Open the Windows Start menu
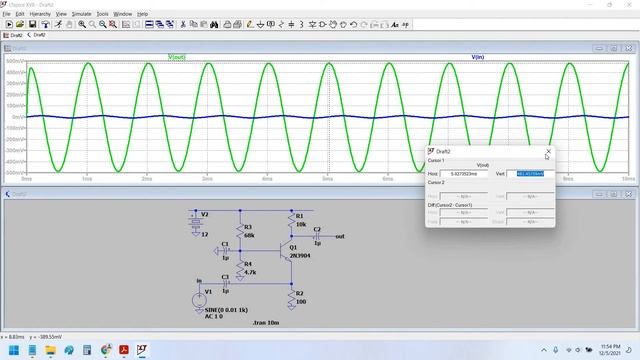640x360 pixels. coord(14,350)
